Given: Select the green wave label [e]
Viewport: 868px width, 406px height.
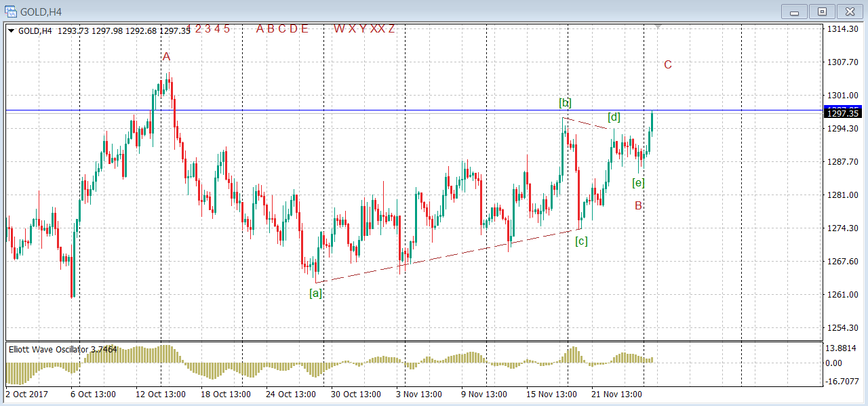Looking at the screenshot, I should tap(638, 182).
